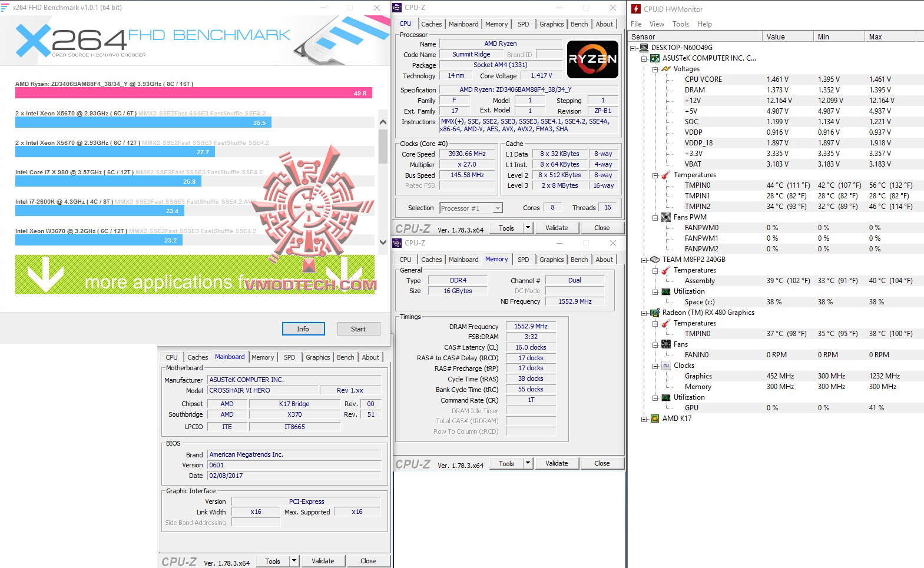Viewport: 924px width, 568px height.
Task: Click the CPU-Z Memory window title icon
Action: pos(398,243)
